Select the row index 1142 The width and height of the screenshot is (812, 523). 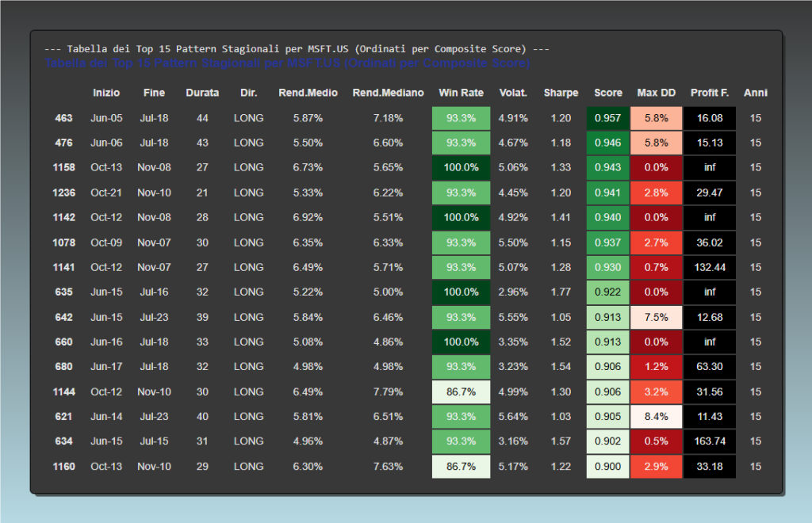pyautogui.click(x=63, y=217)
